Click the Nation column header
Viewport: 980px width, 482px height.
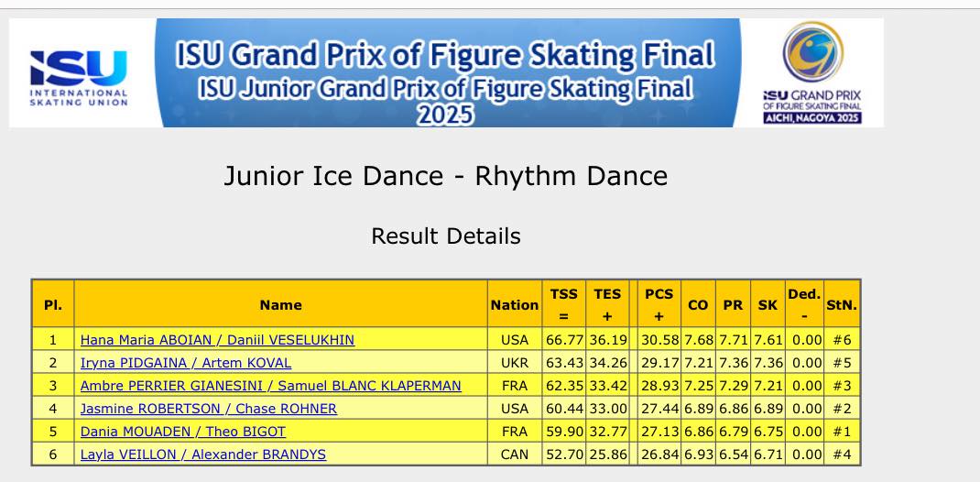point(515,305)
